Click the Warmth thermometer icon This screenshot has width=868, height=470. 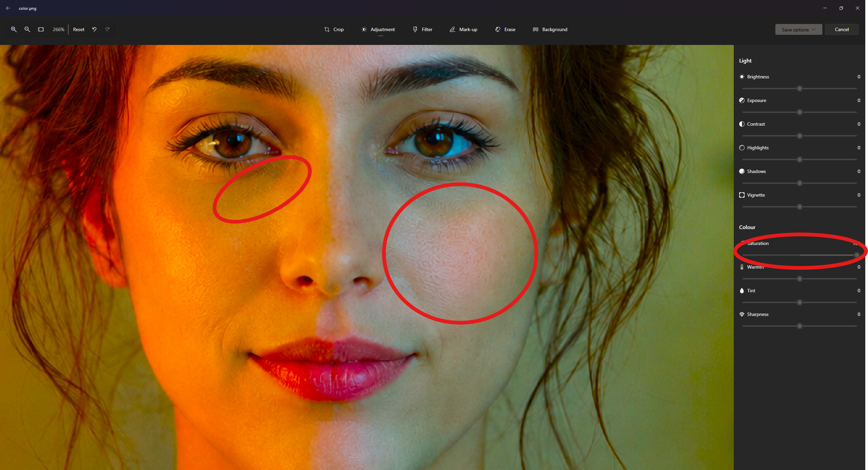pyautogui.click(x=742, y=267)
